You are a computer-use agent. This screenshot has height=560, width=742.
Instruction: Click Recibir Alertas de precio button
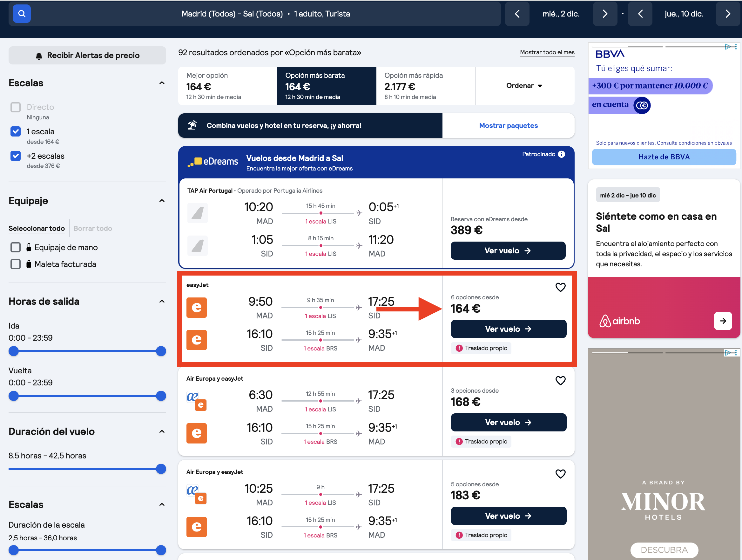click(x=87, y=55)
